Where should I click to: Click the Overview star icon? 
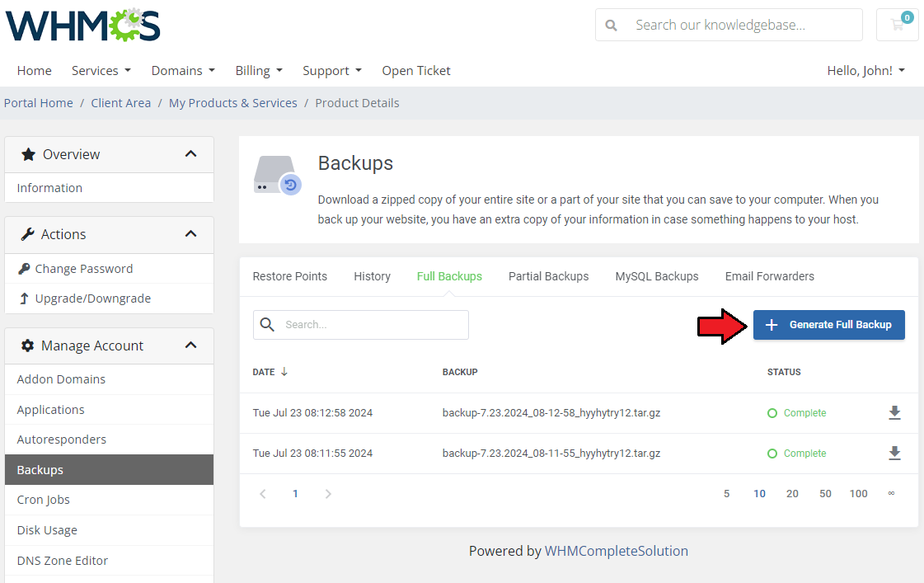click(28, 154)
